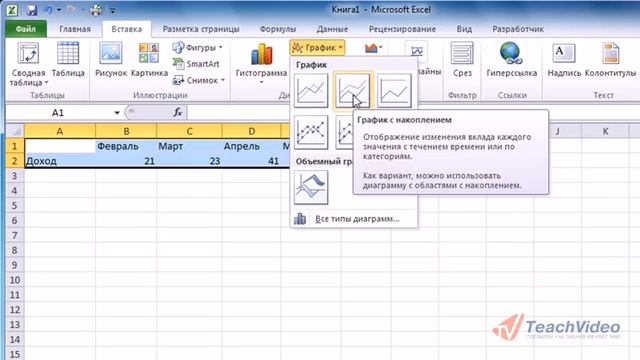Click the Excel application icon in title bar

(12, 10)
